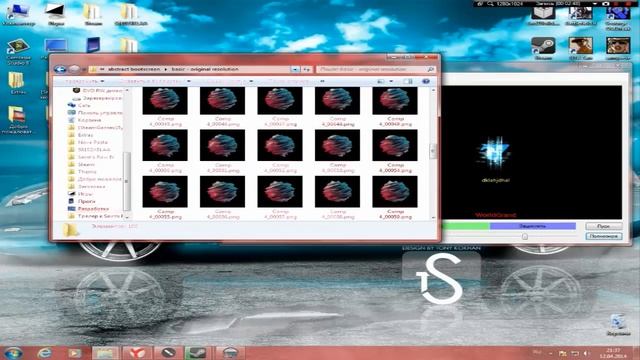Viewport: 640px width, 360px height.
Task: Select the Extras folder in navigation pane
Action: coord(81,135)
